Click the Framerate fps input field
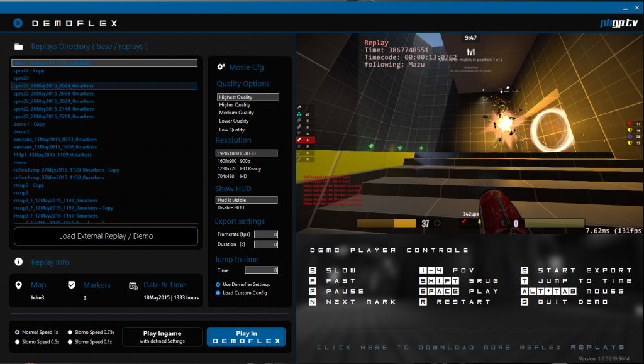This screenshot has height=364, width=644. click(x=265, y=234)
